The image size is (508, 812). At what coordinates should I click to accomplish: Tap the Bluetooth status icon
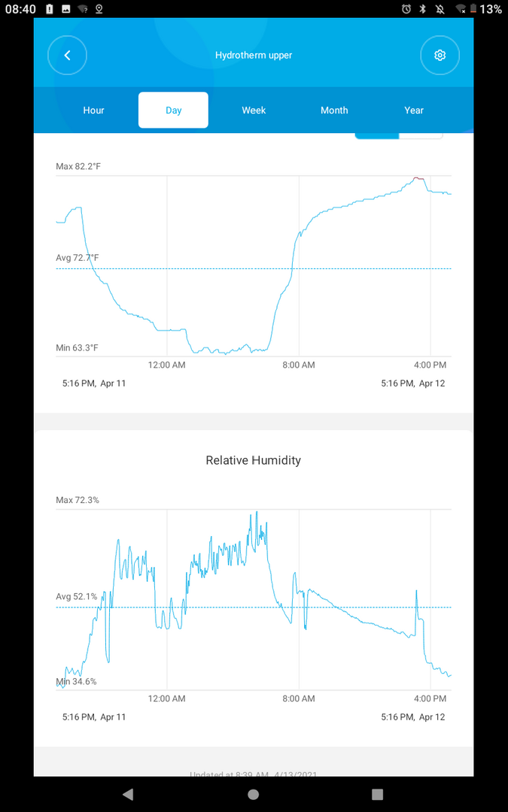point(423,9)
